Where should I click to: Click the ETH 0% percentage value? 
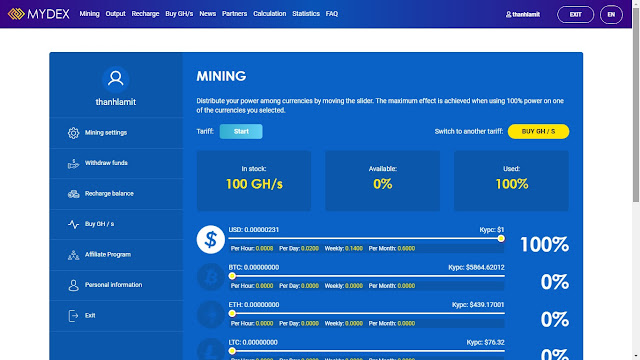[555, 320]
